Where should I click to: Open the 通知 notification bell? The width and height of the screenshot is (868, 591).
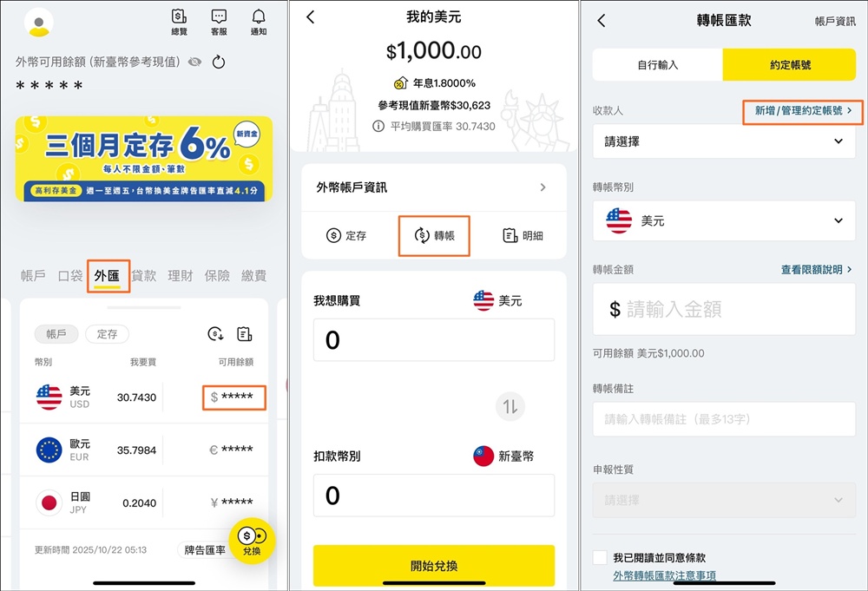click(259, 23)
